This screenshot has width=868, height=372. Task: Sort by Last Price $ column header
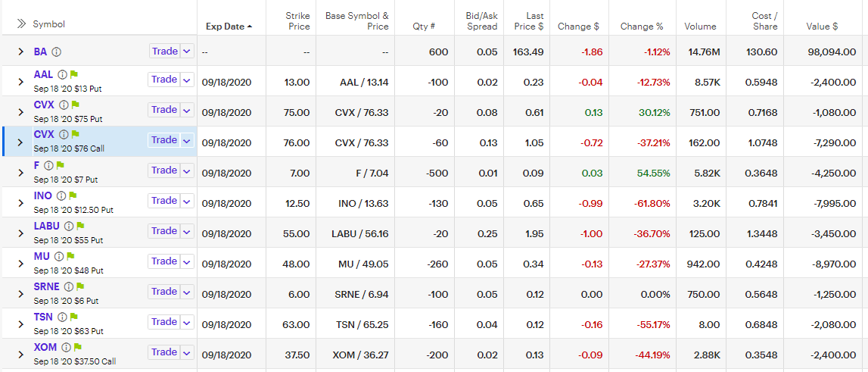(x=527, y=21)
